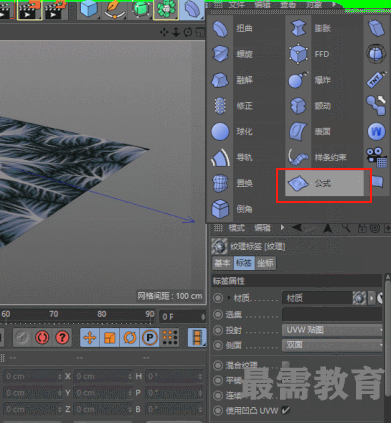
Task: Open the 侧面 双面 dropdown
Action: click(x=333, y=345)
